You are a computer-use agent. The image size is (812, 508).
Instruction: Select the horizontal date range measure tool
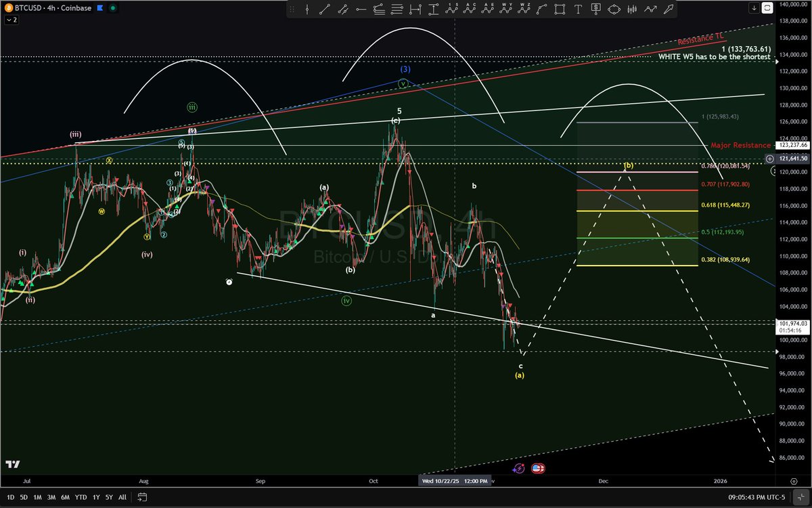click(415, 9)
